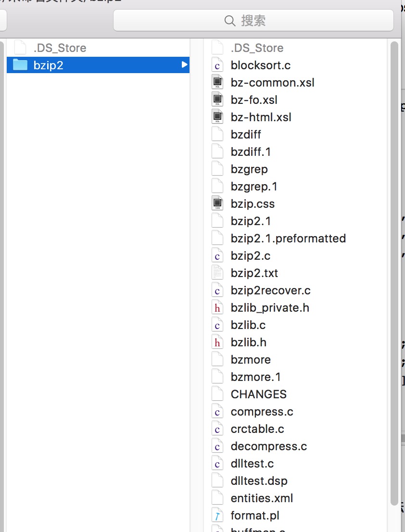
Task: Select the dlltest.dsp file
Action: click(x=259, y=481)
